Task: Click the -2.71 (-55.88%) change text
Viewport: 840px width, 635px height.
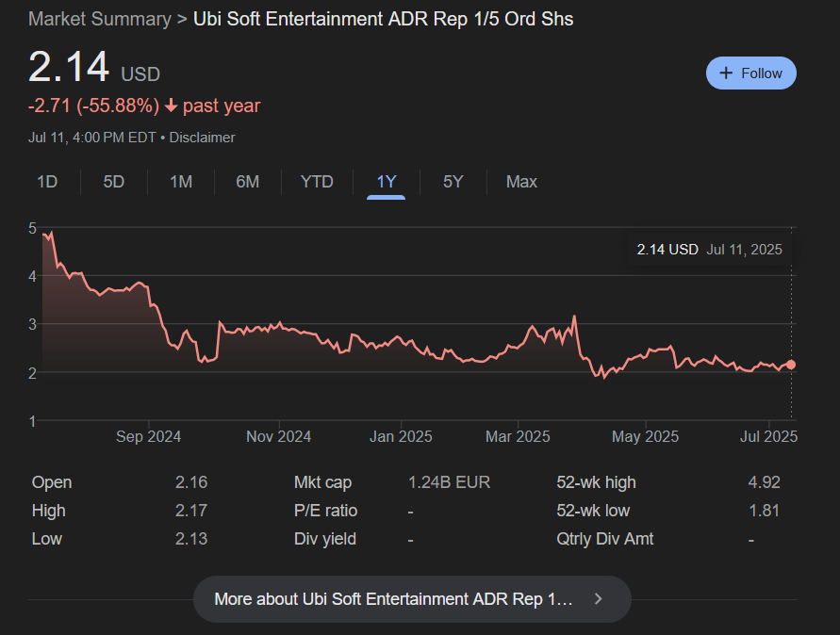Action: (x=93, y=106)
